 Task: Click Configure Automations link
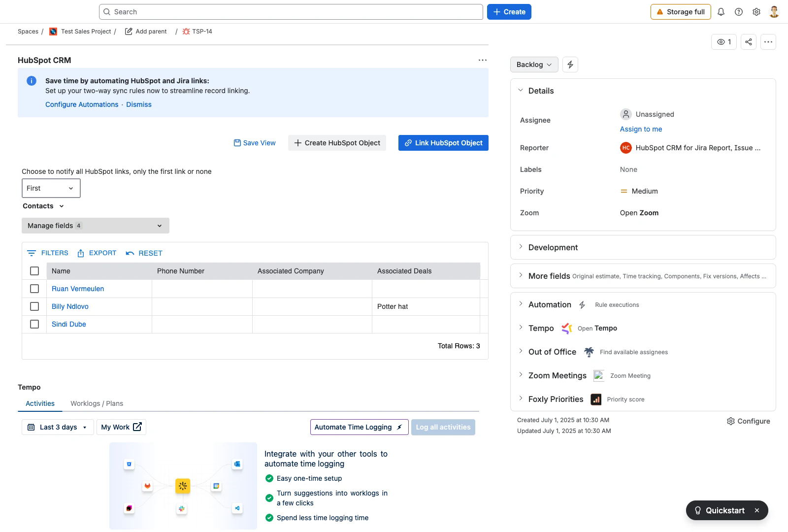click(x=82, y=104)
